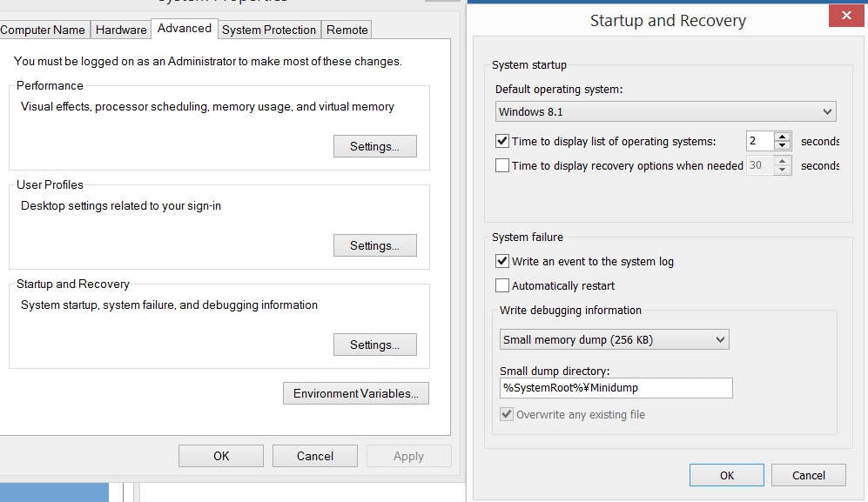Switch to the Computer Name tab

[x=43, y=30]
